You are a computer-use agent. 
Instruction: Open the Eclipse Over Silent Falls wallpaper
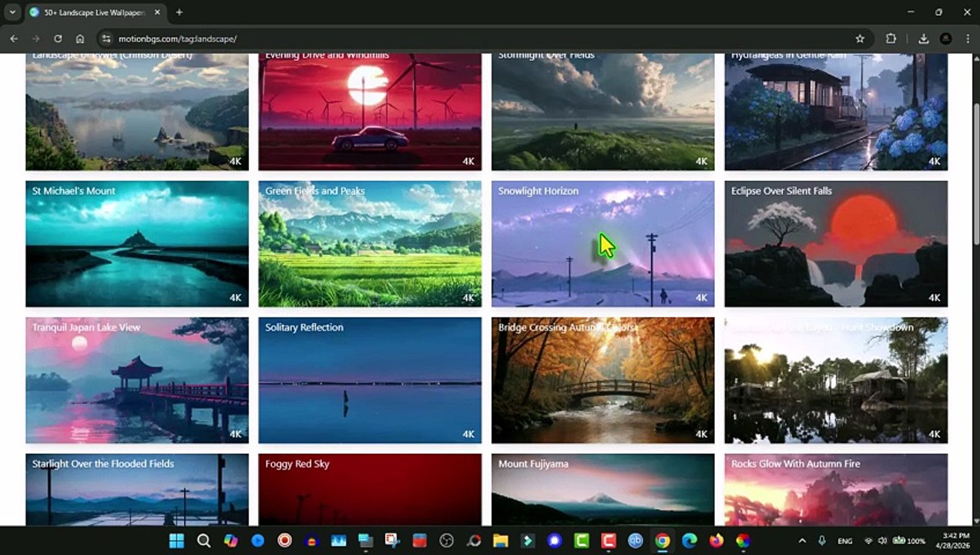coord(836,244)
